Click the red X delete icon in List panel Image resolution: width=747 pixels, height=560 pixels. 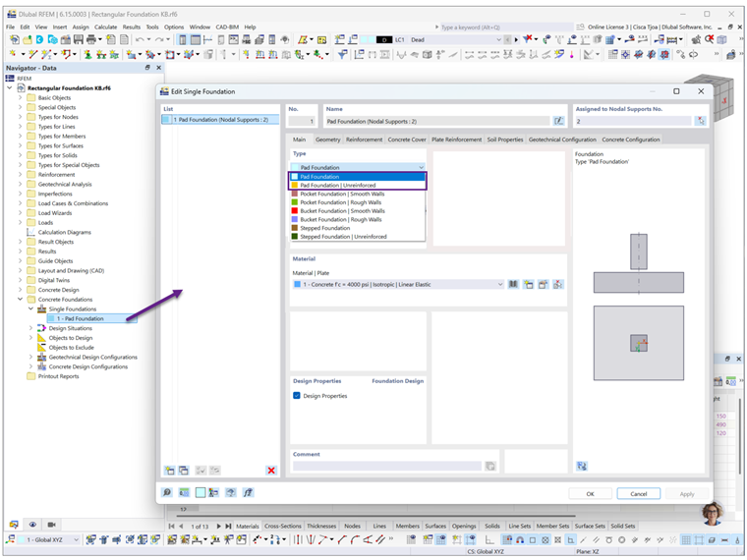pos(271,470)
